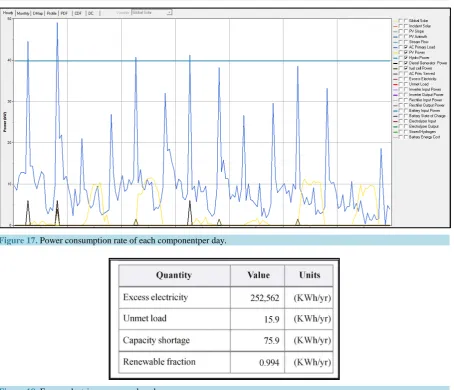Click the PV Slope legend label
Viewport: 454px width, 390px height.
click(x=416, y=31)
